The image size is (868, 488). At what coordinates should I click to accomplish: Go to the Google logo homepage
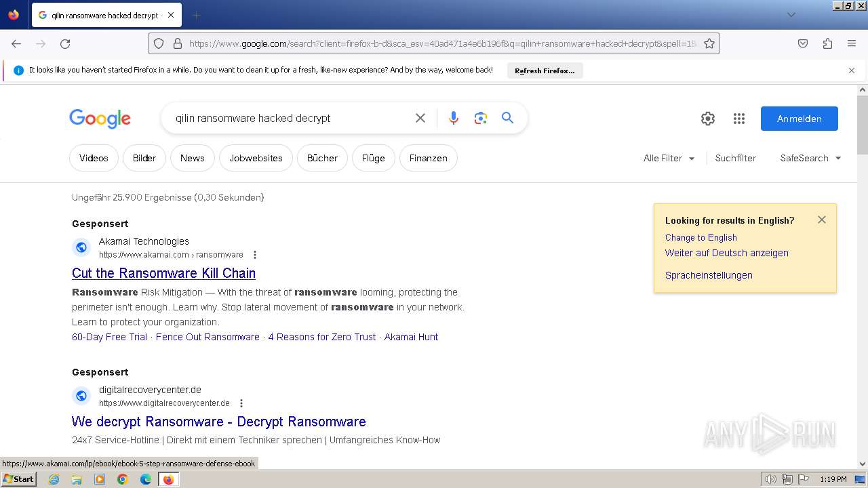100,119
